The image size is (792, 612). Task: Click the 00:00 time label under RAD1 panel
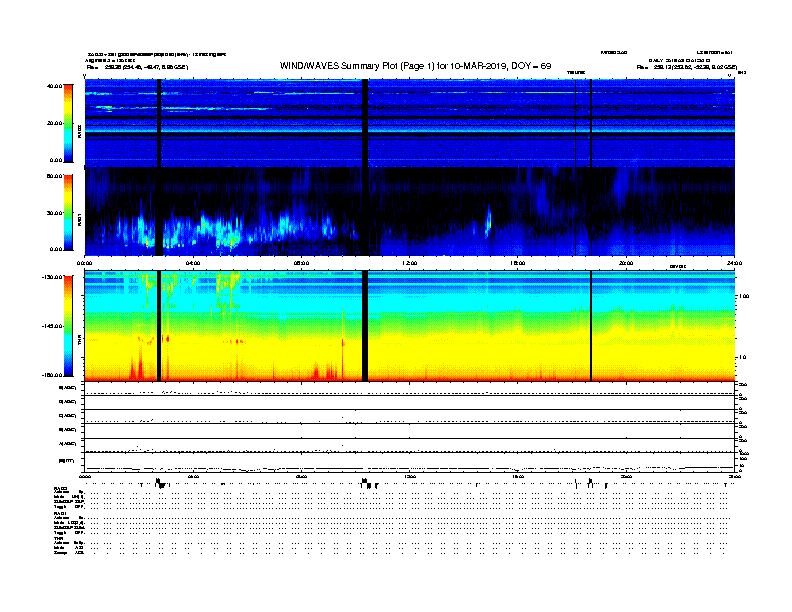85,263
